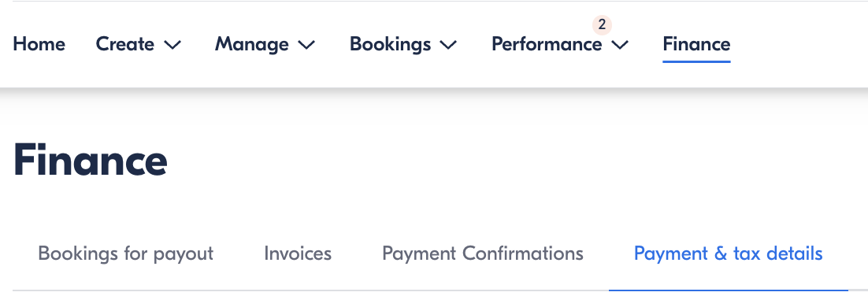Expand the Create dropdown menu
The width and height of the screenshot is (868, 307).
pyautogui.click(x=139, y=44)
